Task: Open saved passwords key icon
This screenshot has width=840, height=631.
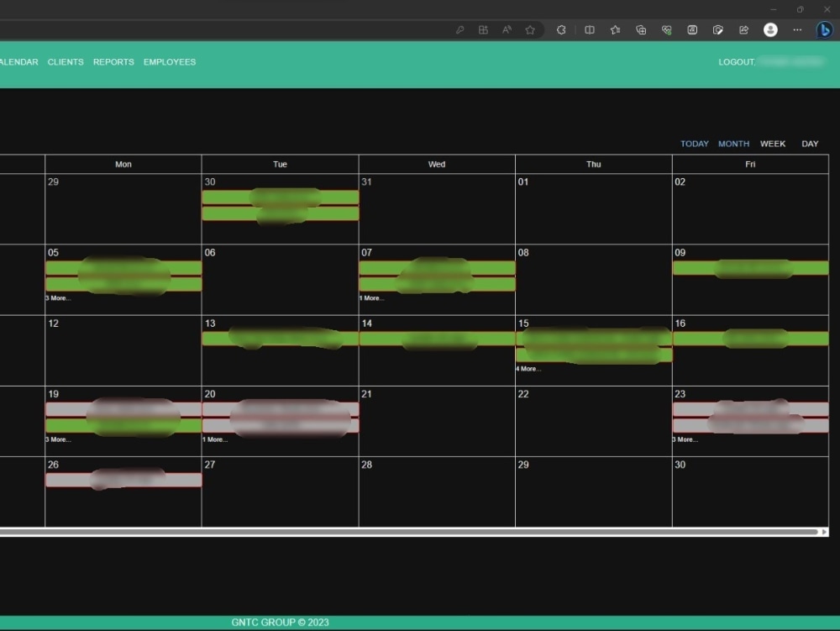Action: click(x=459, y=30)
